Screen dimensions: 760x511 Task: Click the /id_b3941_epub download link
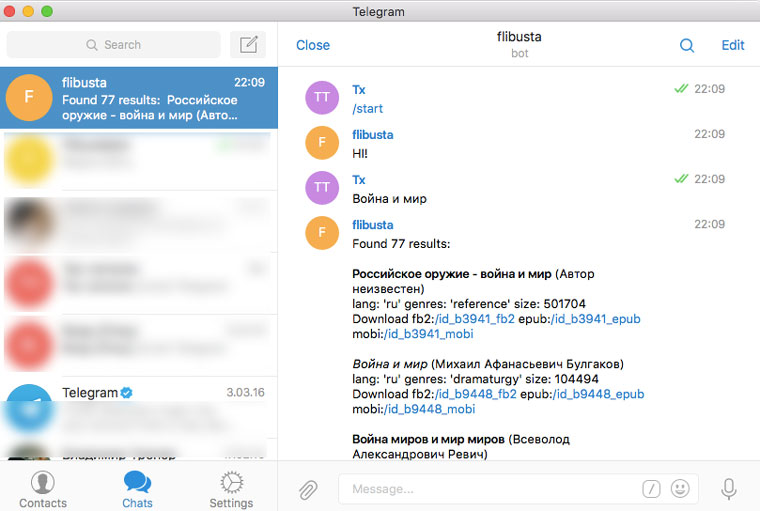(x=596, y=319)
